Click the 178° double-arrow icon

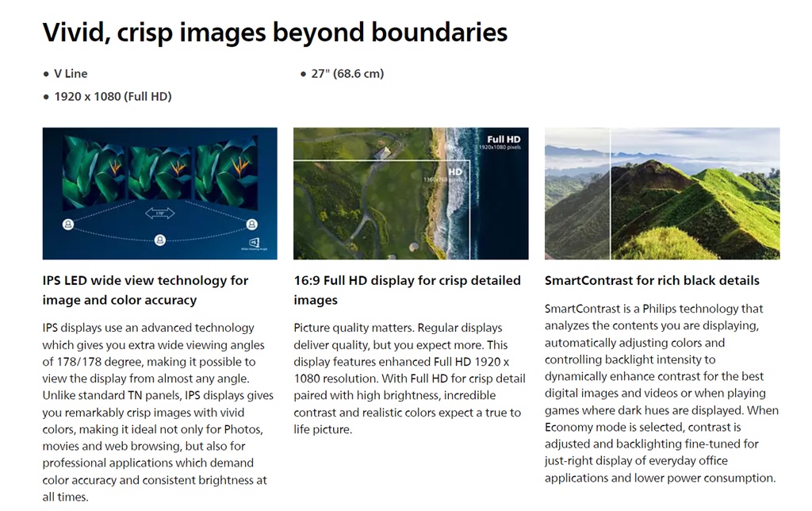coord(160,213)
